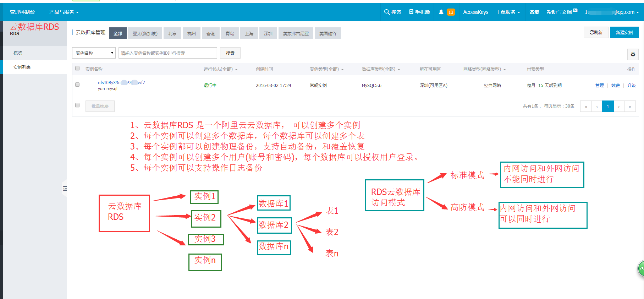Open 数据库类型(全部) filter dropdown
Image resolution: width=644 pixels, height=299 pixels.
[x=381, y=69]
